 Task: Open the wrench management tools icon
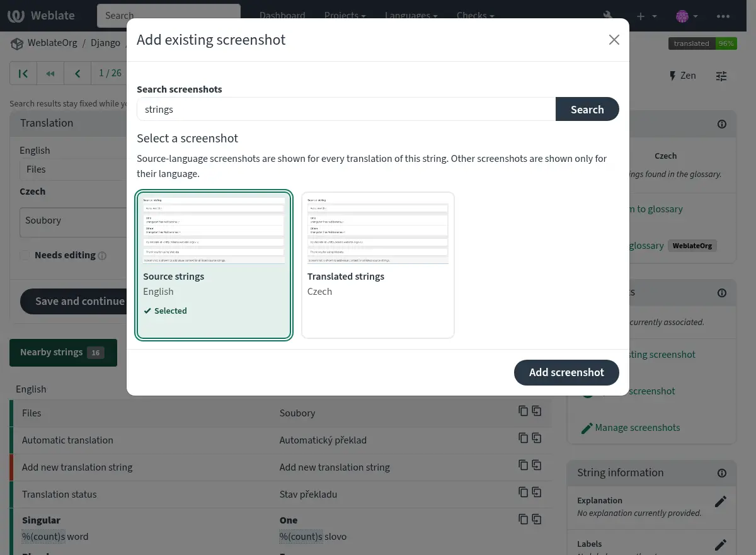point(608,16)
